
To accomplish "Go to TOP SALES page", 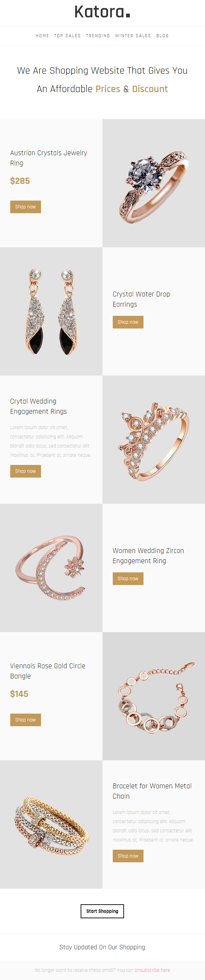I will point(67,36).
